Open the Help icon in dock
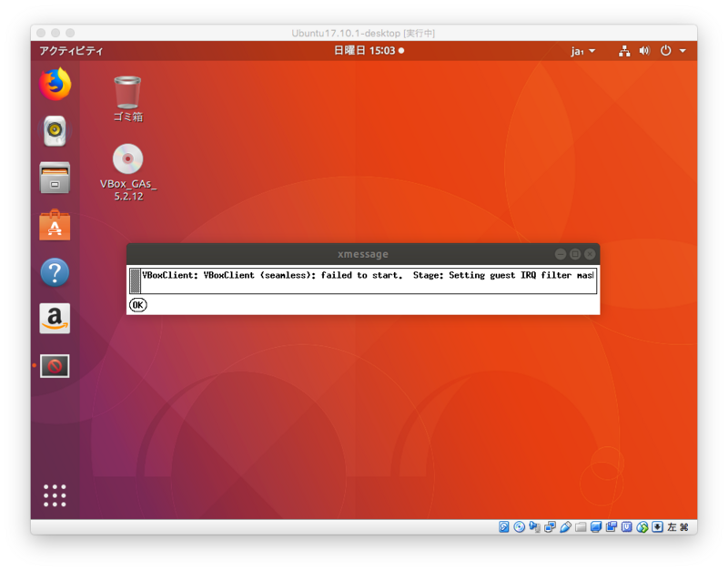This screenshot has height=571, width=728. point(55,272)
